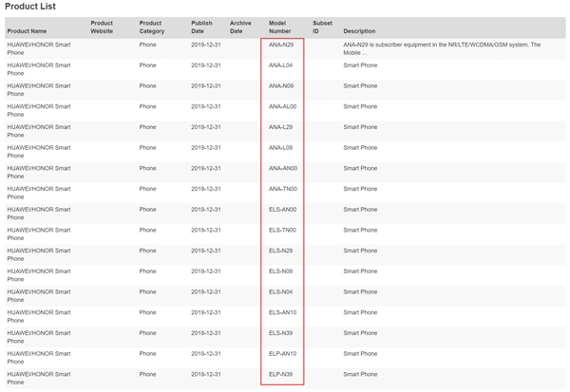Select the model number ELS-AN00

coord(282,210)
